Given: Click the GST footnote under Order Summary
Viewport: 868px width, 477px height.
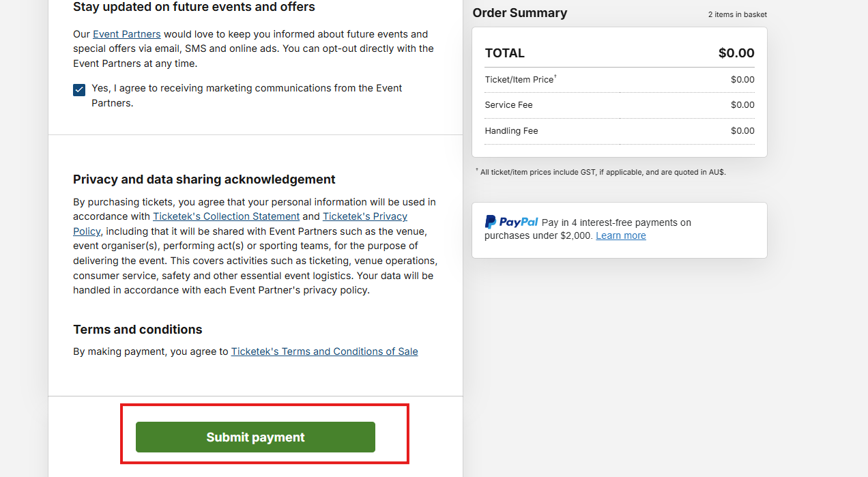Looking at the screenshot, I should pyautogui.click(x=602, y=173).
